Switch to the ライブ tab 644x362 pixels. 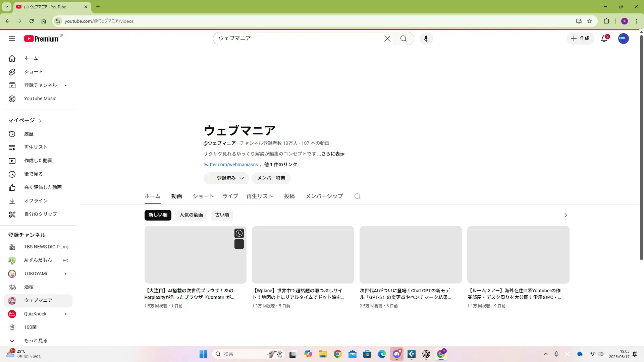click(x=230, y=196)
